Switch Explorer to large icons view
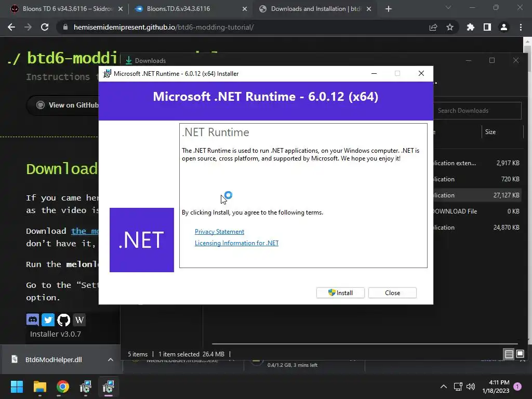The width and height of the screenshot is (532, 399). [520, 354]
